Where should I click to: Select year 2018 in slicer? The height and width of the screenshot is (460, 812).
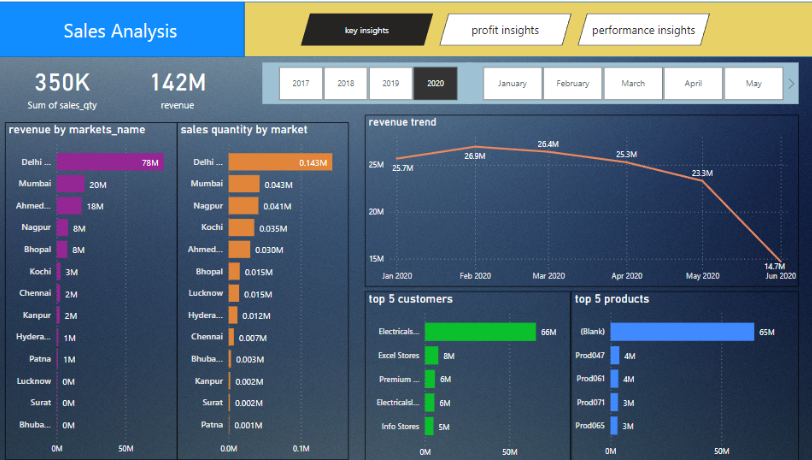[x=345, y=84]
